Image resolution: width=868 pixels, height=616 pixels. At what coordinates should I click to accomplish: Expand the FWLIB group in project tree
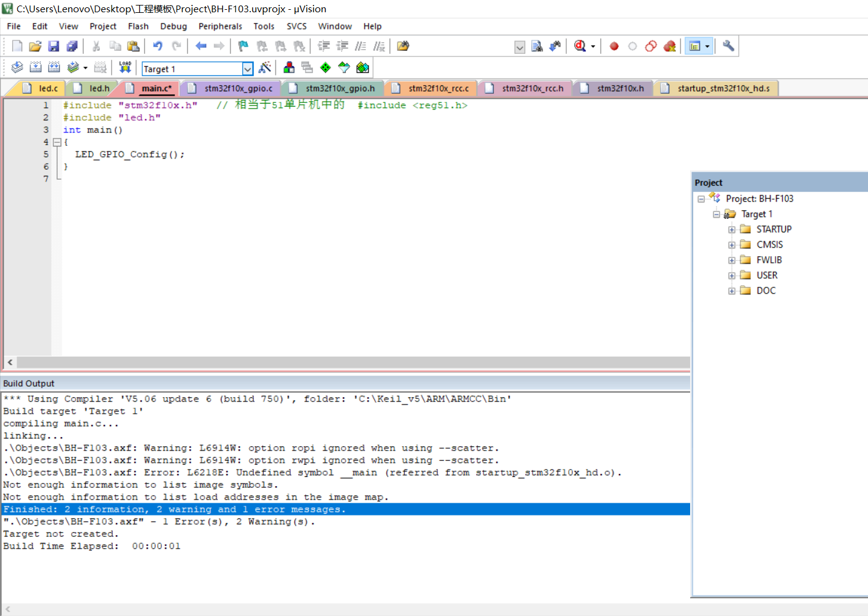coord(731,260)
